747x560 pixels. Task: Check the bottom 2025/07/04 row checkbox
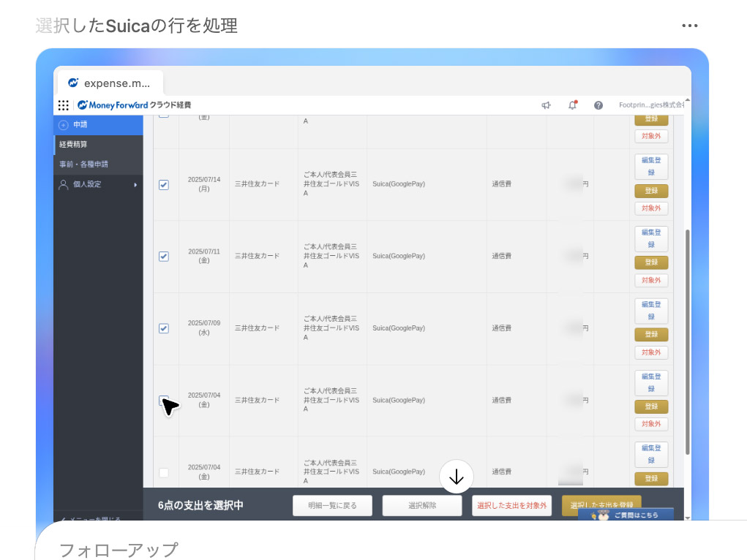[163, 472]
